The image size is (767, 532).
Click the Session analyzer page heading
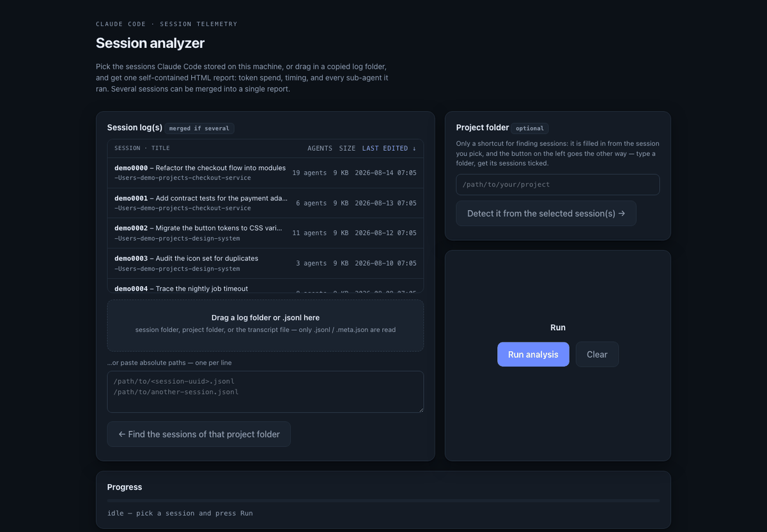point(150,43)
